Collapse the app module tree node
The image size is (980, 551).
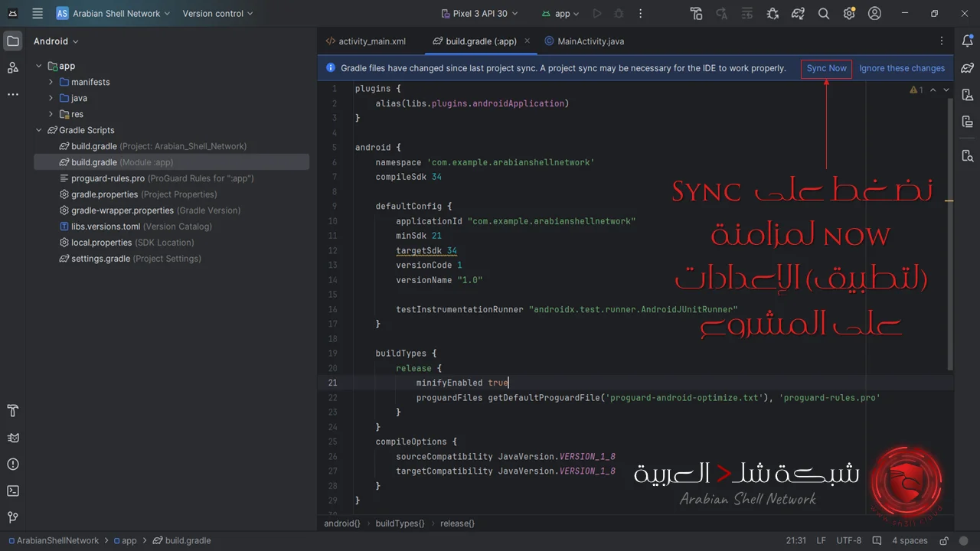pos(39,66)
